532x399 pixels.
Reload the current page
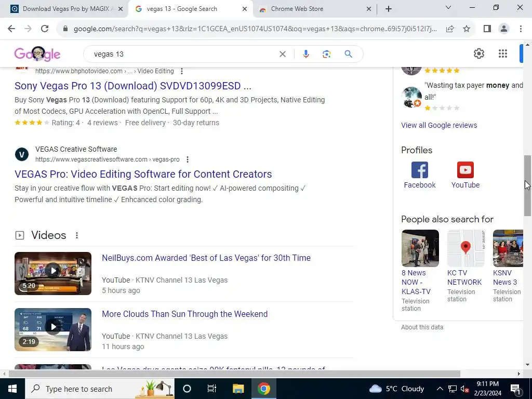[45, 29]
